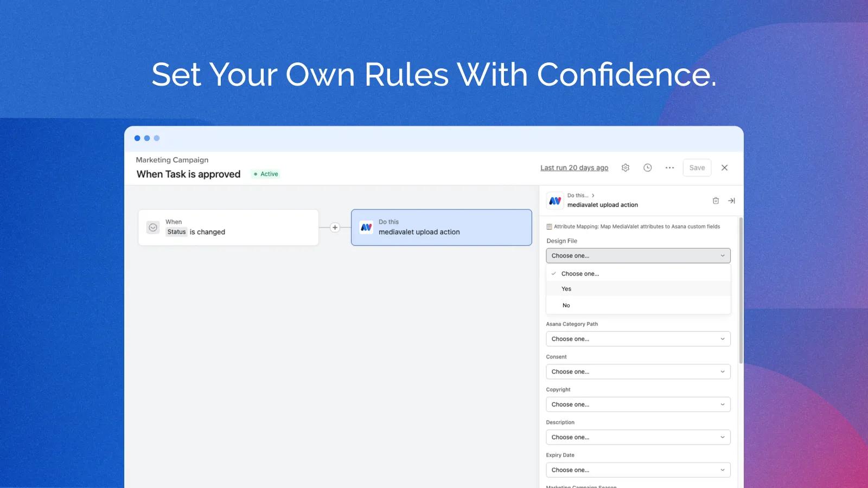Click the Save button
The image size is (868, 488).
point(697,168)
